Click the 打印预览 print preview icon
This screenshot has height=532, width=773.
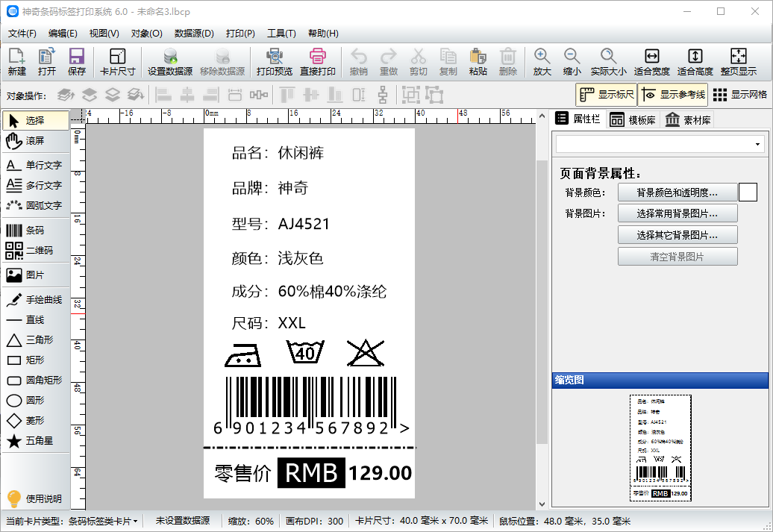pos(274,62)
